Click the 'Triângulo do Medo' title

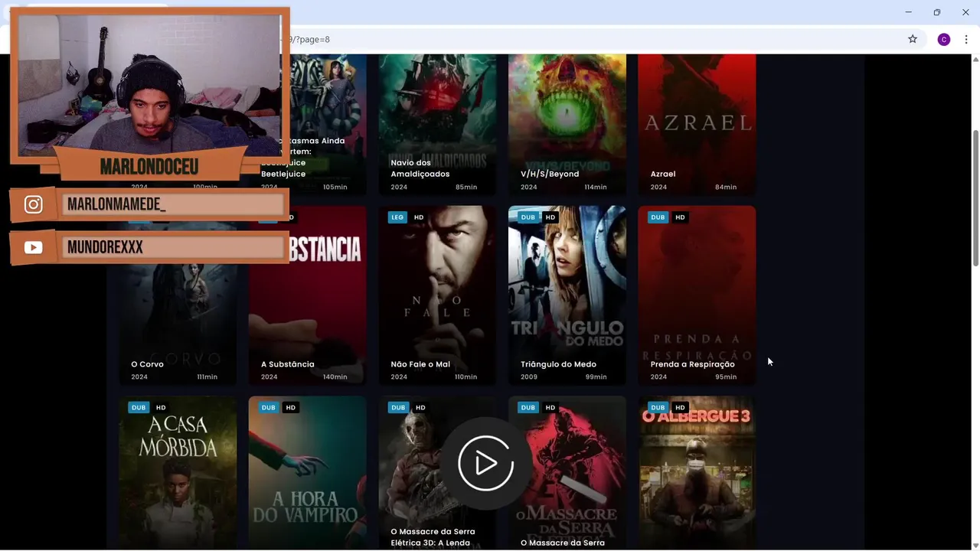click(x=558, y=364)
